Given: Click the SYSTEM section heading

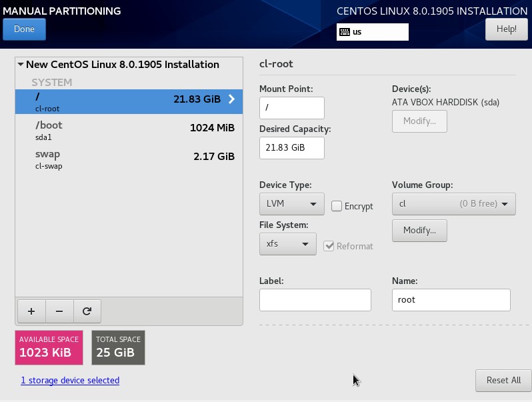Looking at the screenshot, I should pos(51,83).
